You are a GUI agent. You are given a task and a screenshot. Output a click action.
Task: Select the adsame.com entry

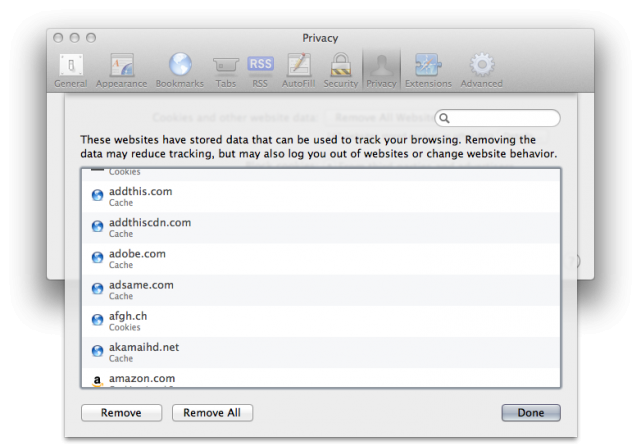pyautogui.click(x=321, y=290)
